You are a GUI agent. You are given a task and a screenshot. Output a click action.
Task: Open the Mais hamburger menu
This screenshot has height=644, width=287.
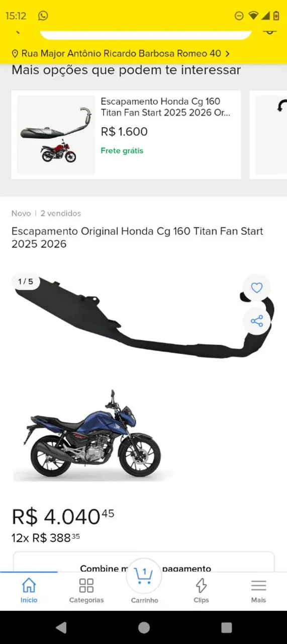[x=258, y=591]
